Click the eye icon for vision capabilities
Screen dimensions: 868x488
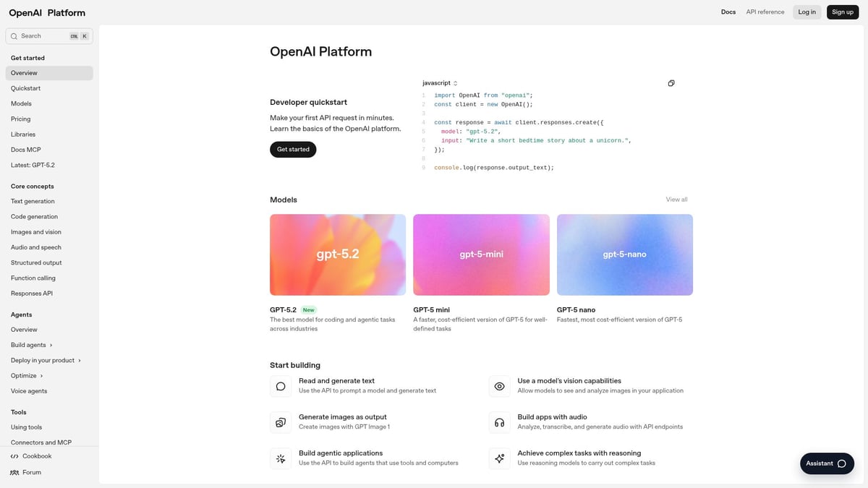[499, 385]
